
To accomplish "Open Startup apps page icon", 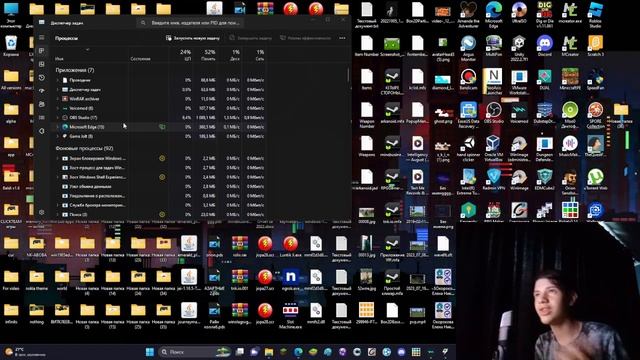I will tap(42, 91).
